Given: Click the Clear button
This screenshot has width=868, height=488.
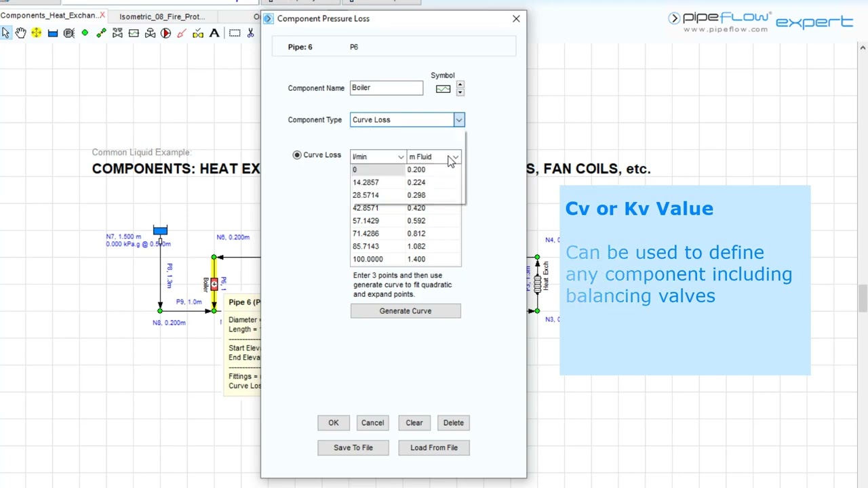Looking at the screenshot, I should tap(414, 423).
